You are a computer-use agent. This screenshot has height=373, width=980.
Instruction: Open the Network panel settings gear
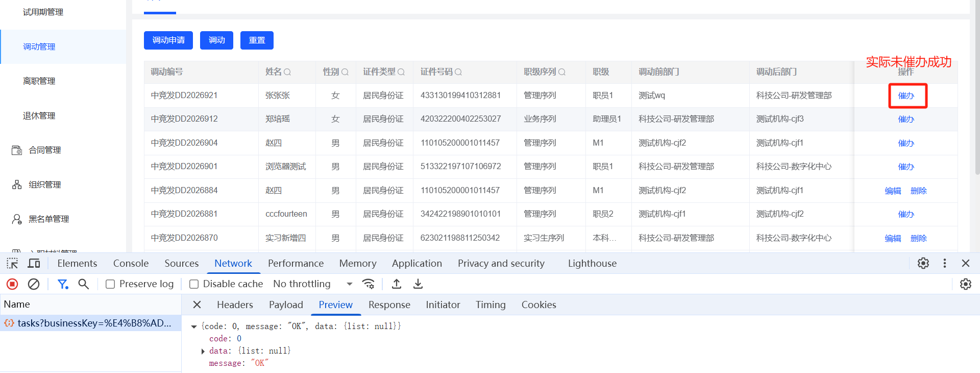966,284
